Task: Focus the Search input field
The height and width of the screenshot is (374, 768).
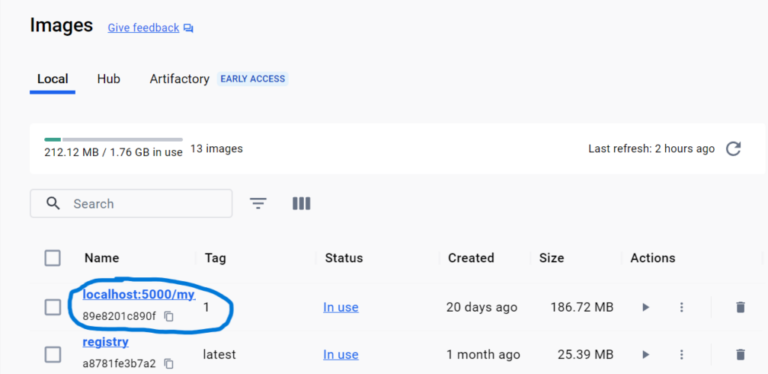Action: coord(131,204)
